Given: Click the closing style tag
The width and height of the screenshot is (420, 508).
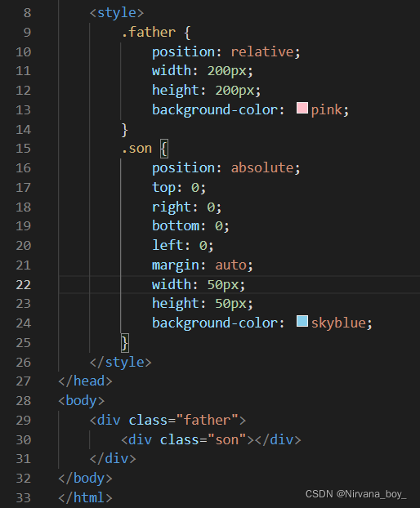Looking at the screenshot, I should pos(121,363).
